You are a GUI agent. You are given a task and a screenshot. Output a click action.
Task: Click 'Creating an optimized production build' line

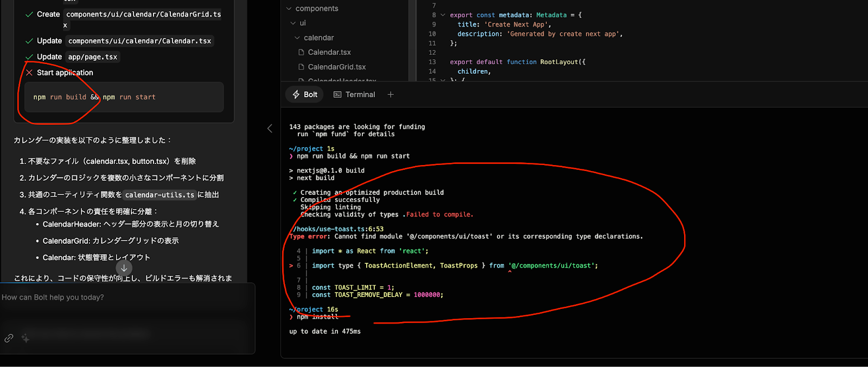pyautogui.click(x=372, y=193)
